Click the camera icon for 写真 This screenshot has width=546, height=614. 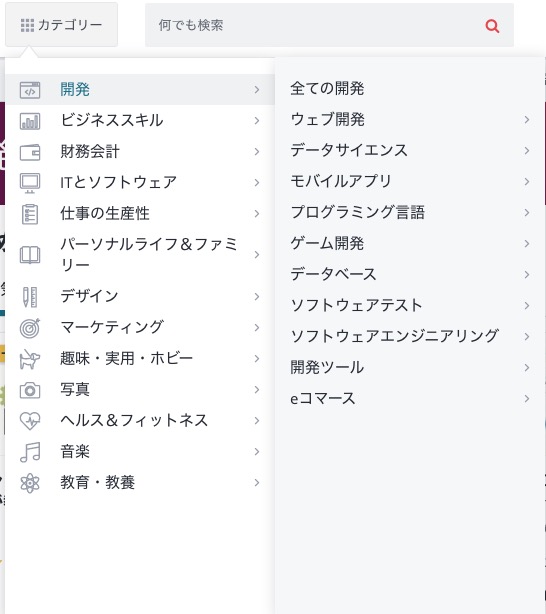point(30,390)
